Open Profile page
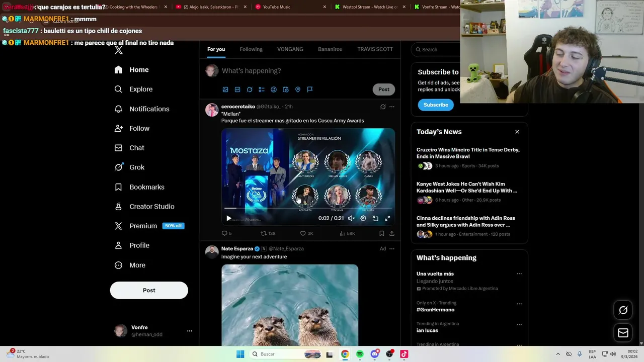644x362 pixels. click(x=132, y=245)
